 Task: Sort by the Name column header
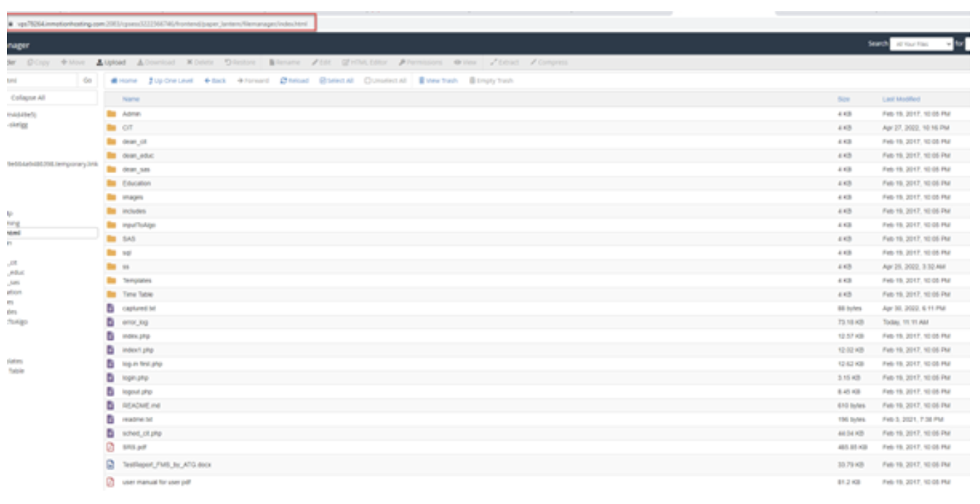pyautogui.click(x=131, y=99)
